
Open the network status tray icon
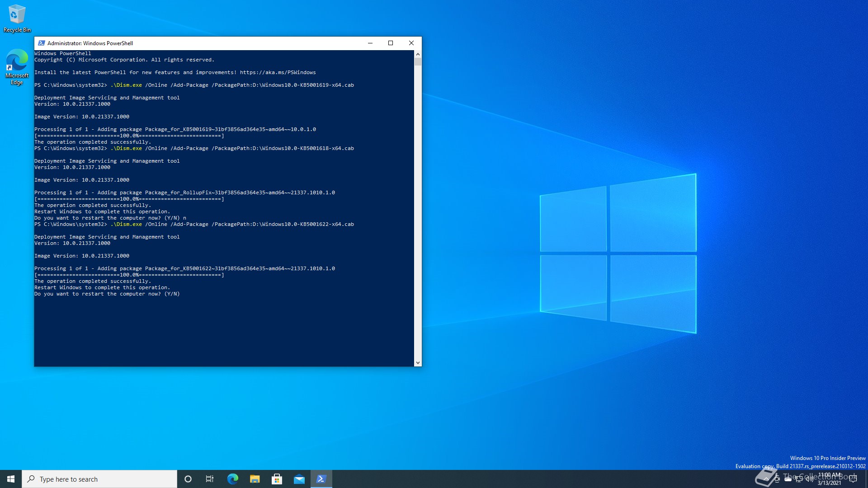pyautogui.click(x=799, y=479)
